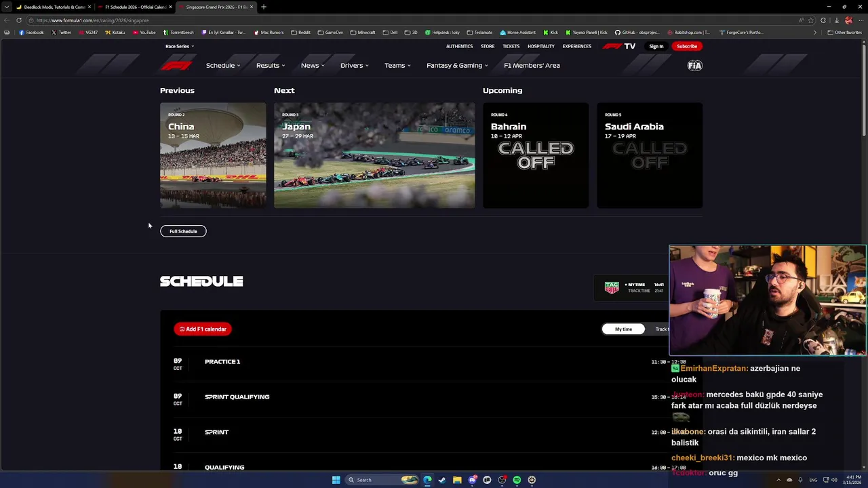The image size is (868, 488).
Task: Click the Full Schedule button
Action: (x=183, y=231)
